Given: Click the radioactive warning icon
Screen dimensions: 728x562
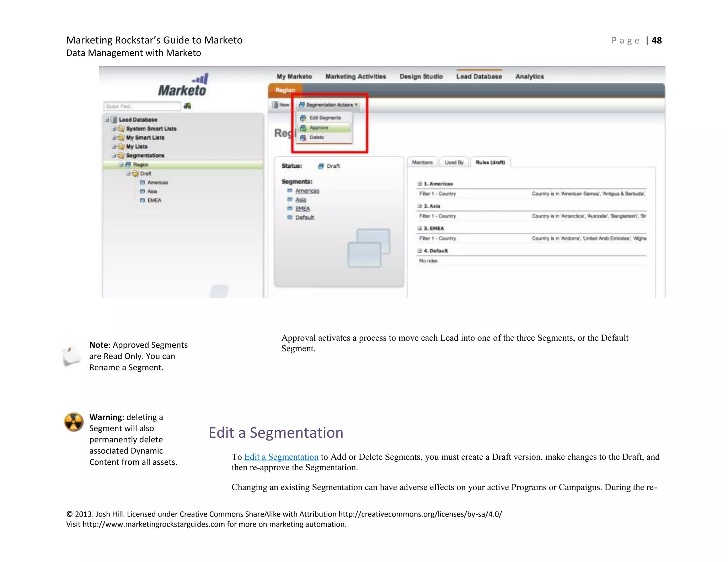Looking at the screenshot, I should [x=74, y=422].
